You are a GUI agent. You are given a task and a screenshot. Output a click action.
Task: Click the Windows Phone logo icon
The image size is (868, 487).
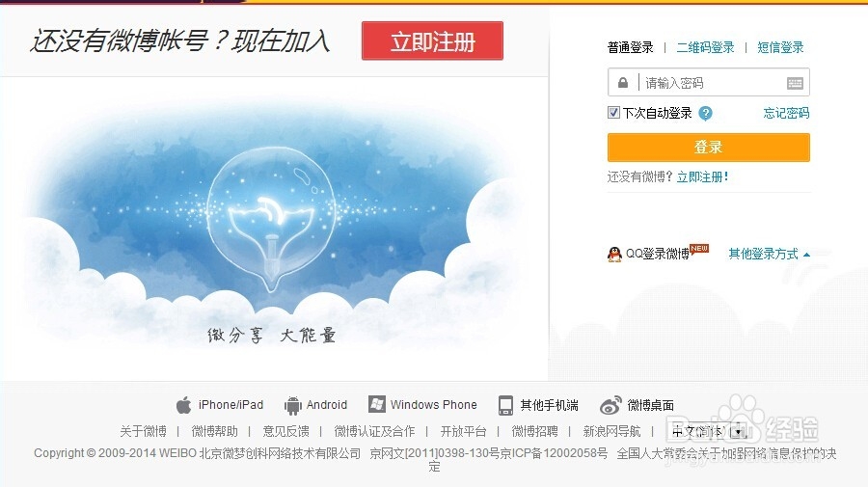(x=377, y=404)
